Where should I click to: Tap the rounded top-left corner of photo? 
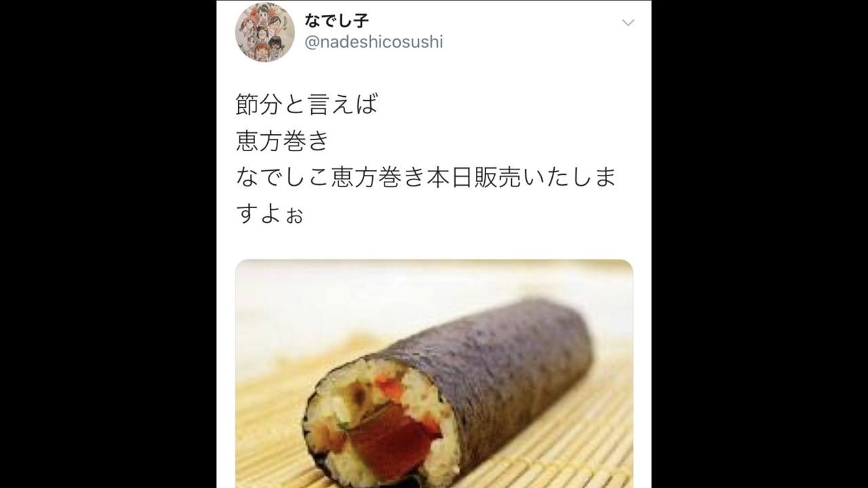[x=241, y=266]
